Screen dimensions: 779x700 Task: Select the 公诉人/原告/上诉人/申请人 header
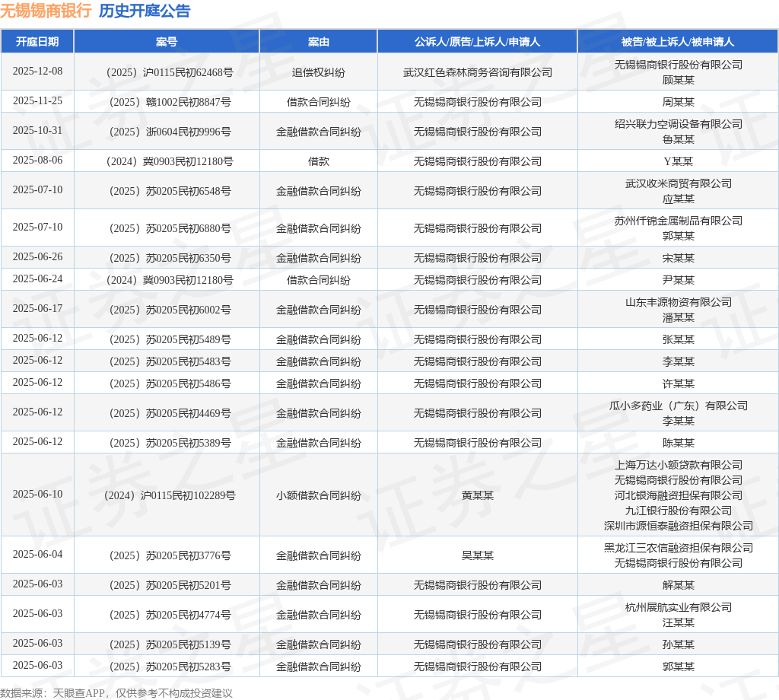478,42
